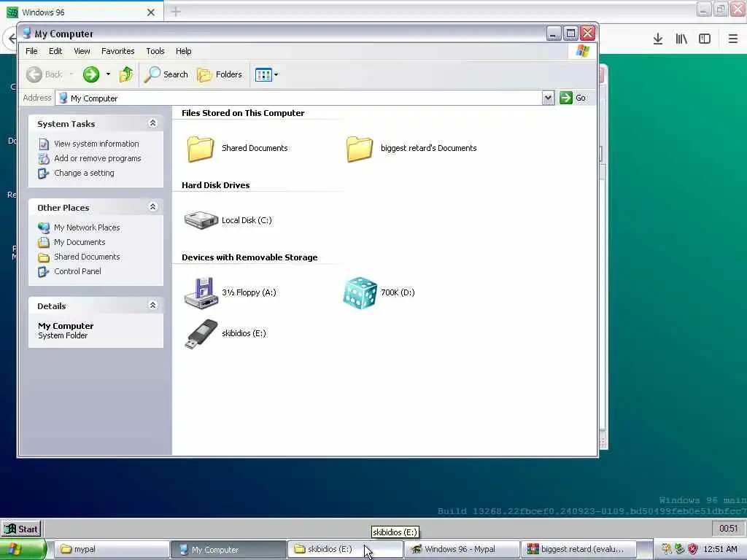Open the Shared Documents folder icon
The image size is (747, 560).
coord(200,149)
